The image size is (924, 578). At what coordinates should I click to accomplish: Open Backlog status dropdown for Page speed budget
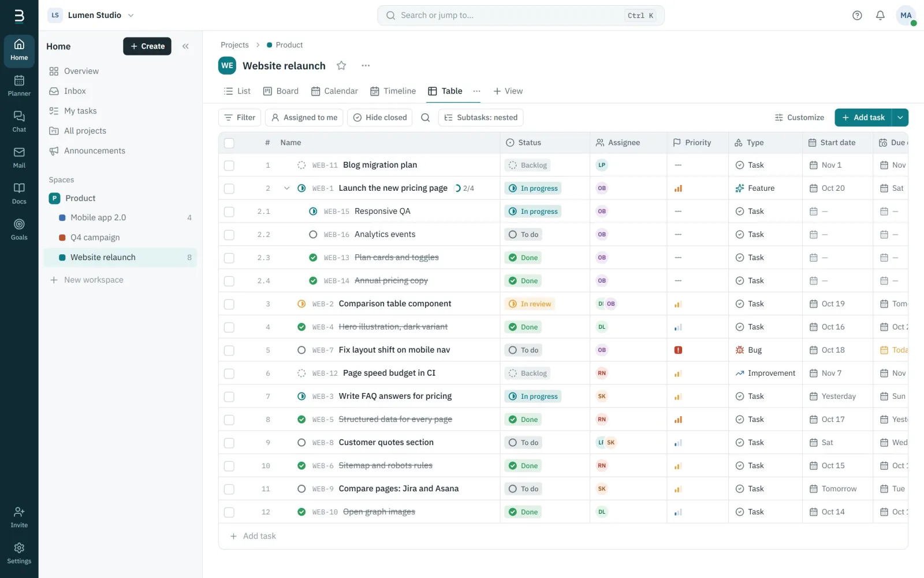click(527, 373)
